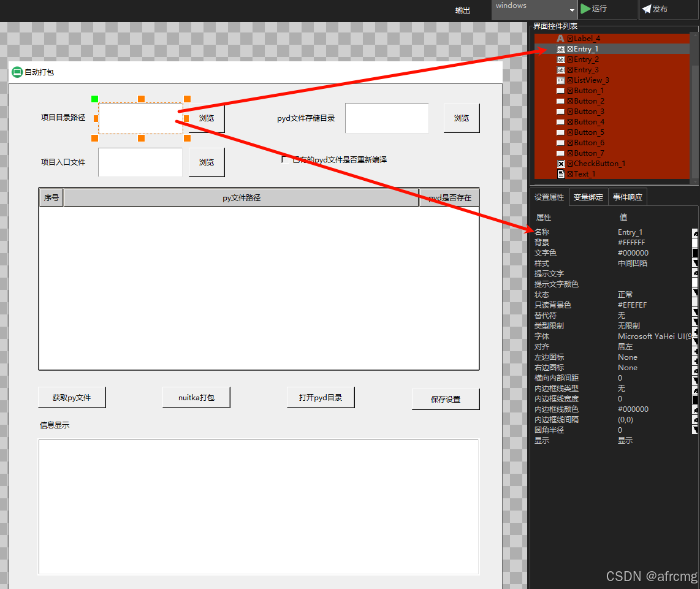Click the 运行 button
The image size is (700, 589).
[607, 9]
